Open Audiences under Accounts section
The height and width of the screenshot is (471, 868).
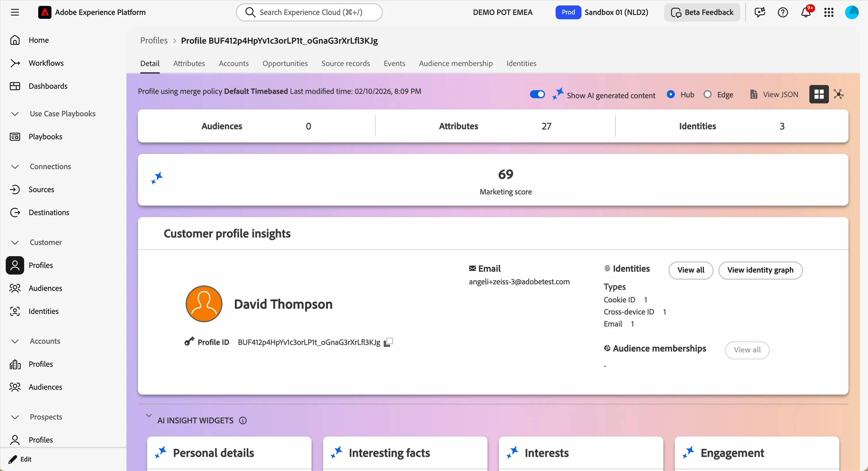[x=45, y=387]
